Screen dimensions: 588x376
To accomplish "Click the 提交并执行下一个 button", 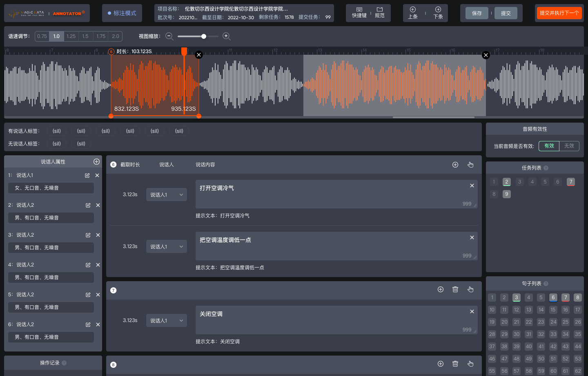I will [559, 13].
